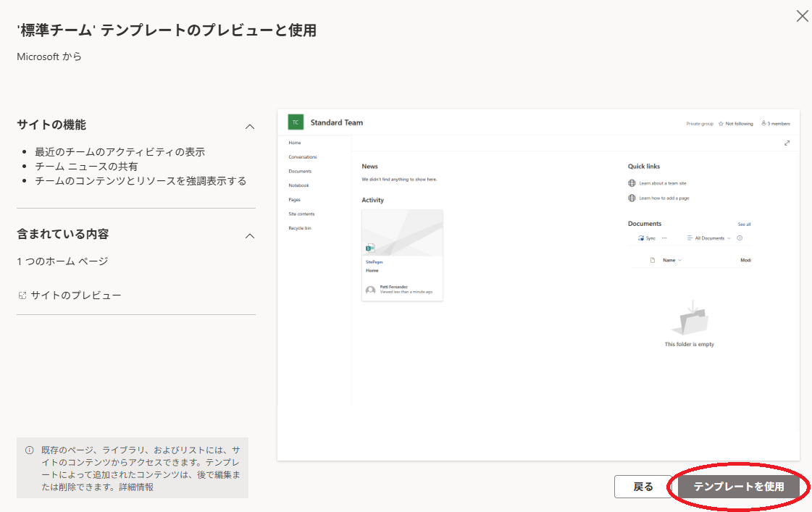Click the info circle icon in the note
This screenshot has height=512, width=812.
30,450
